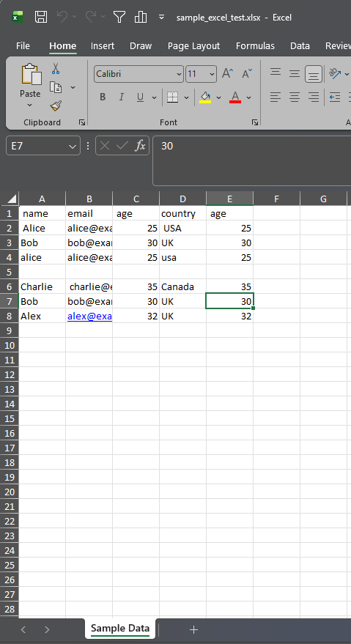This screenshot has width=351, height=644.
Task: Decrease font size with the smaller A icon
Action: (247, 74)
